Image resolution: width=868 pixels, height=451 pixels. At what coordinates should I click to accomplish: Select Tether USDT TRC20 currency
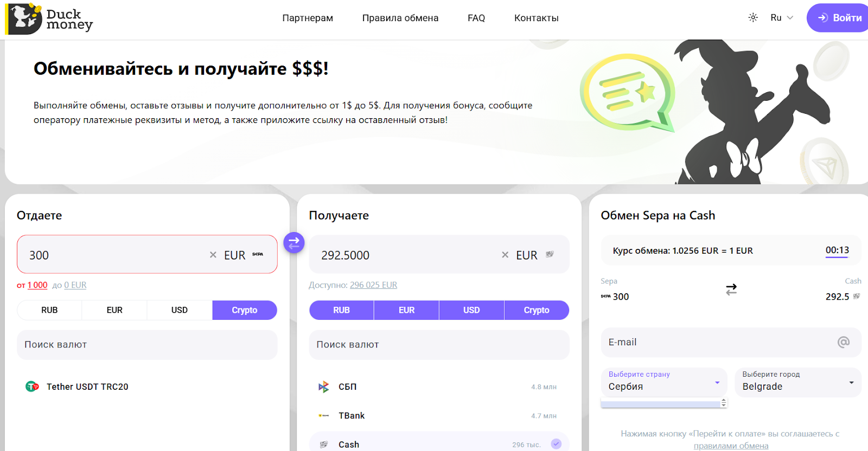[x=87, y=386]
